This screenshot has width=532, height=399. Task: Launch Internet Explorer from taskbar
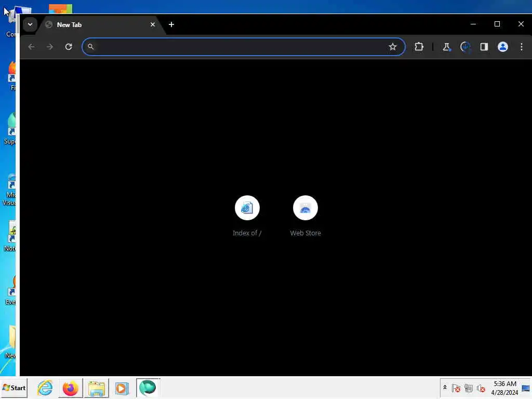click(45, 388)
